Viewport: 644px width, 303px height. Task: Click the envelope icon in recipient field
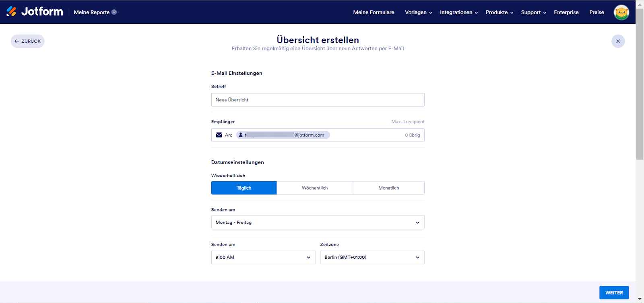219,135
